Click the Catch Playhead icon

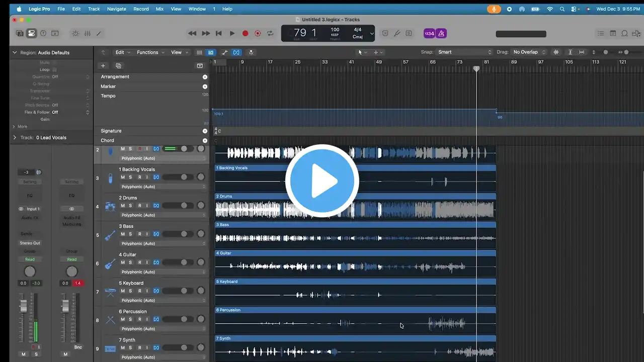click(251, 52)
